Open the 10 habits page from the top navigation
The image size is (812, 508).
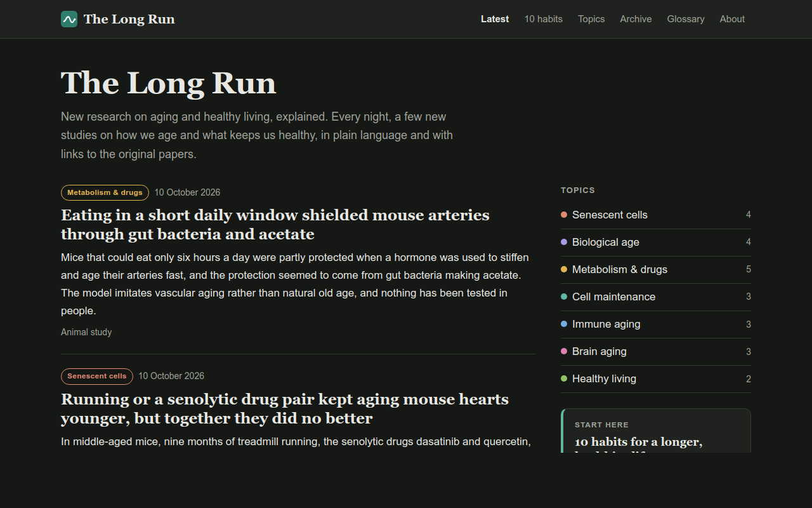pos(544,19)
